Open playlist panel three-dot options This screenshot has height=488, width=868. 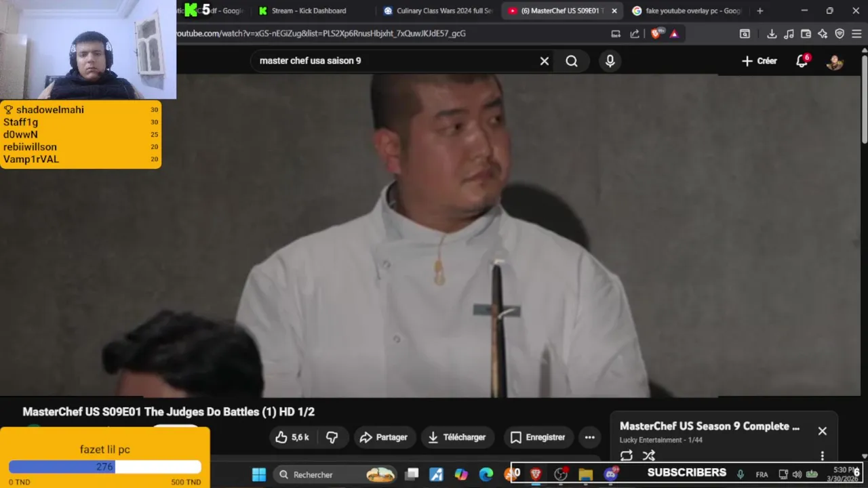823,455
